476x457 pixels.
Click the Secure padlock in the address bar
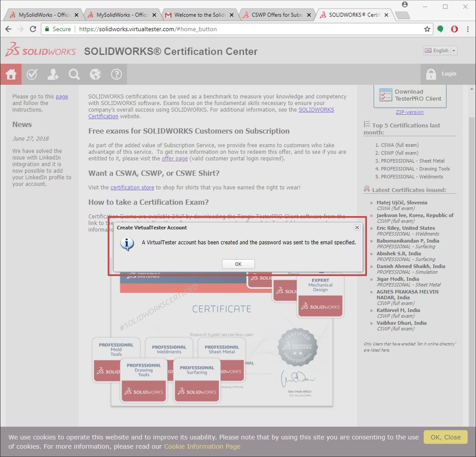47,29
